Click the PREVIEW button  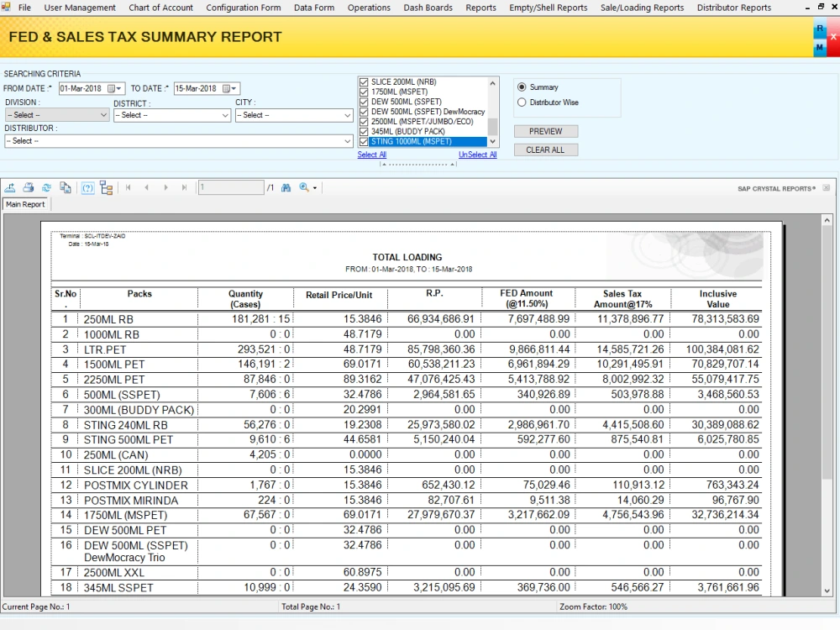tap(546, 131)
